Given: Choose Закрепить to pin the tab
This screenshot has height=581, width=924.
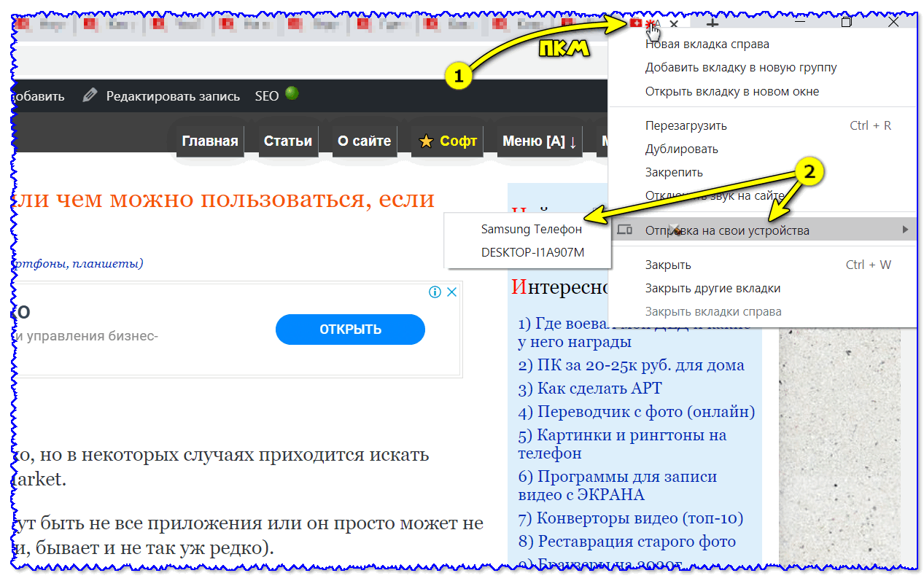Looking at the screenshot, I should [674, 173].
